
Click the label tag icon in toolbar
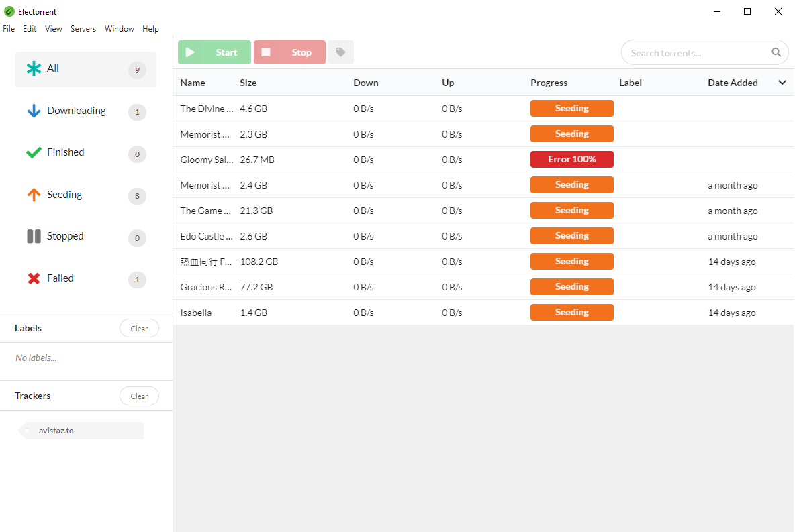340,52
